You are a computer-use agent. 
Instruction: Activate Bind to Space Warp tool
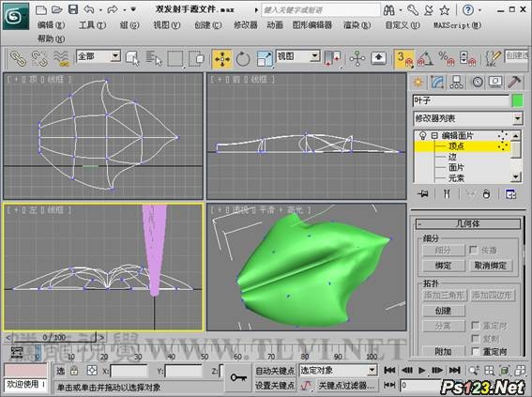click(61, 58)
